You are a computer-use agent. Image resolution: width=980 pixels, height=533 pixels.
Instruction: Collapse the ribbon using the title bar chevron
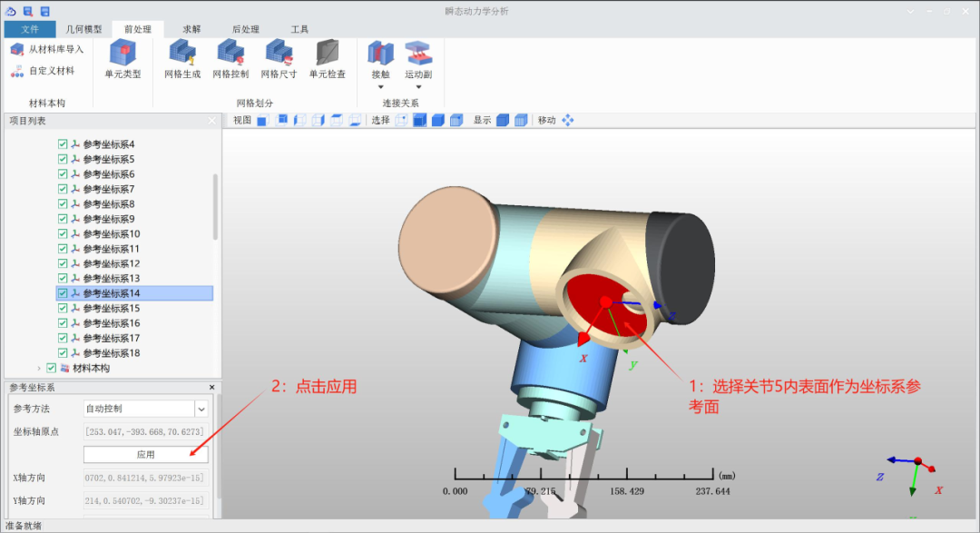(x=910, y=11)
